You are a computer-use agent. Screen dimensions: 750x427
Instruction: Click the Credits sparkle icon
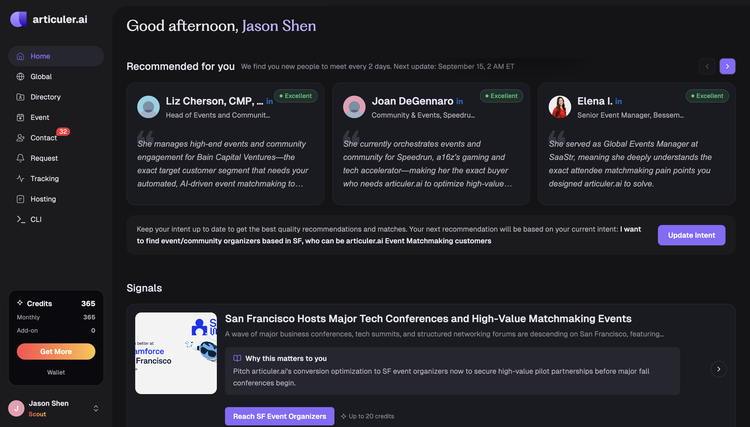(20, 303)
